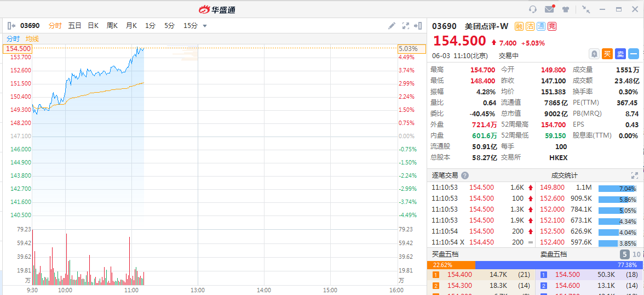This screenshot has width=644, height=295.
Task: Select the 5分 five-minute chart tab
Action: click(x=169, y=26)
